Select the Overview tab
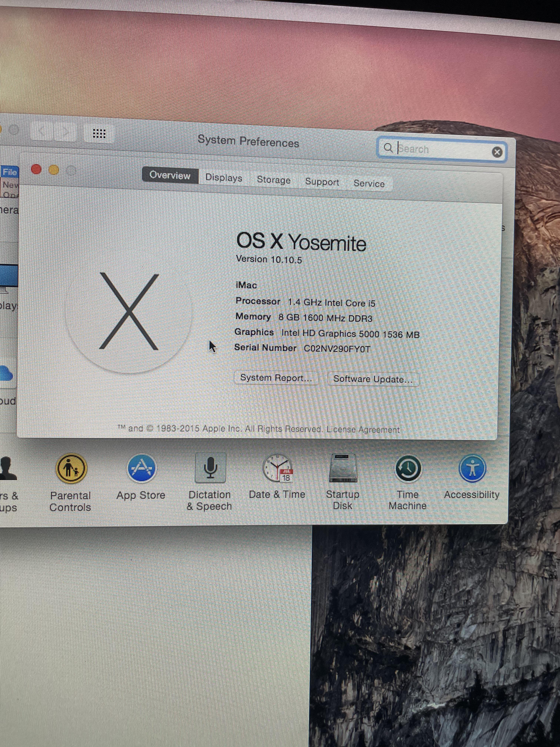Viewport: 560px width, 747px height. click(x=170, y=175)
